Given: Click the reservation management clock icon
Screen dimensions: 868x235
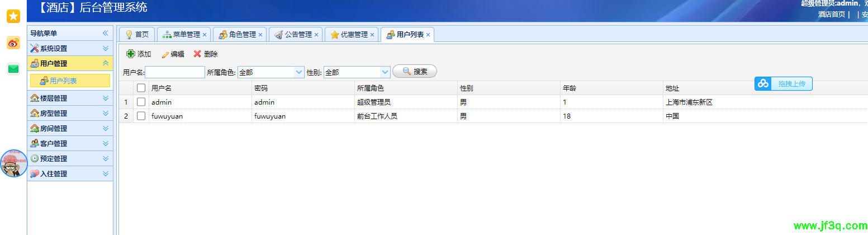Looking at the screenshot, I should (x=35, y=158).
